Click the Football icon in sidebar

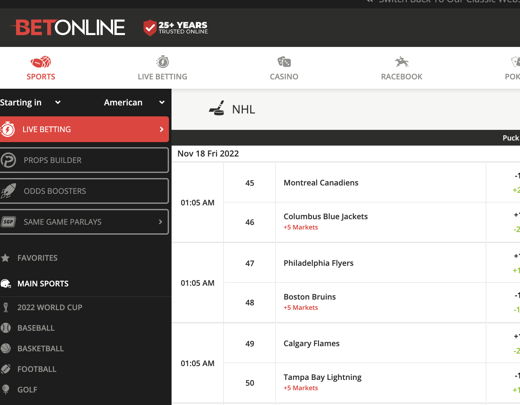pos(6,369)
